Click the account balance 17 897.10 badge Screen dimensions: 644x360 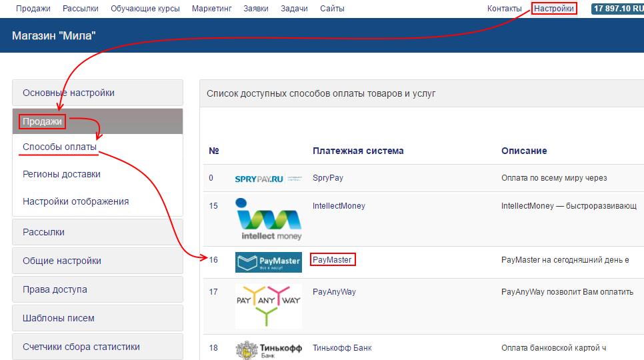(617, 9)
